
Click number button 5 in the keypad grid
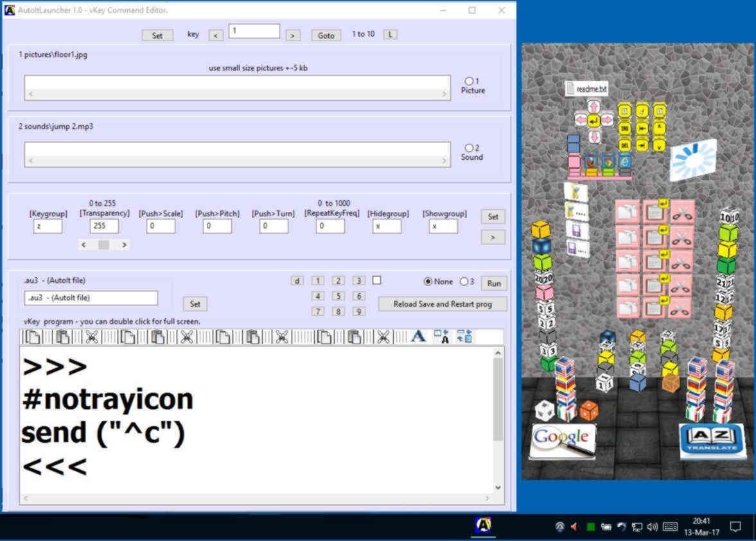338,296
